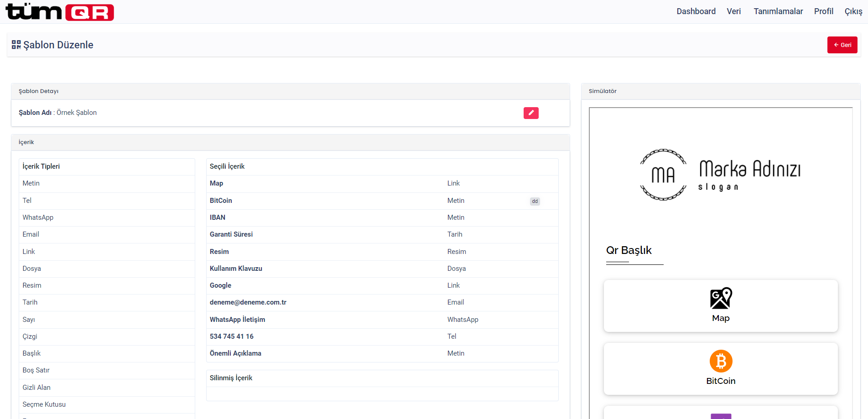The height and width of the screenshot is (419, 868).
Task: Click the Qr Başlık heading in simulator
Action: [x=629, y=250]
